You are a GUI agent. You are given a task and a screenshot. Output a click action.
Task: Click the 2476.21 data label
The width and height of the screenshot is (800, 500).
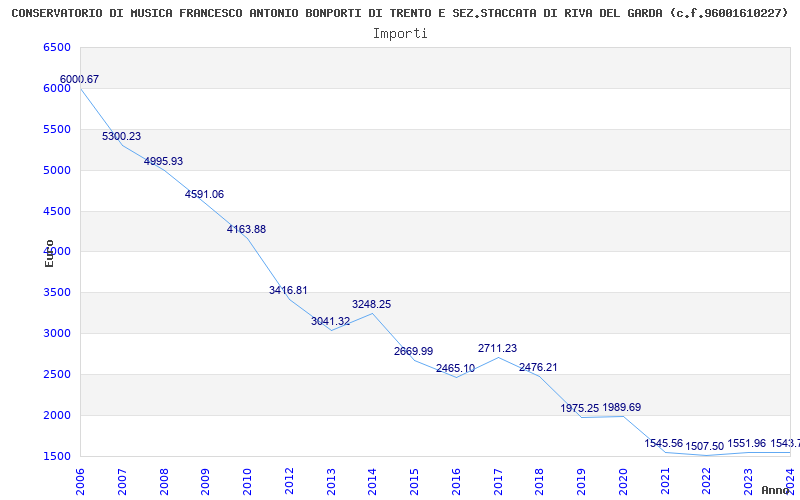538,368
